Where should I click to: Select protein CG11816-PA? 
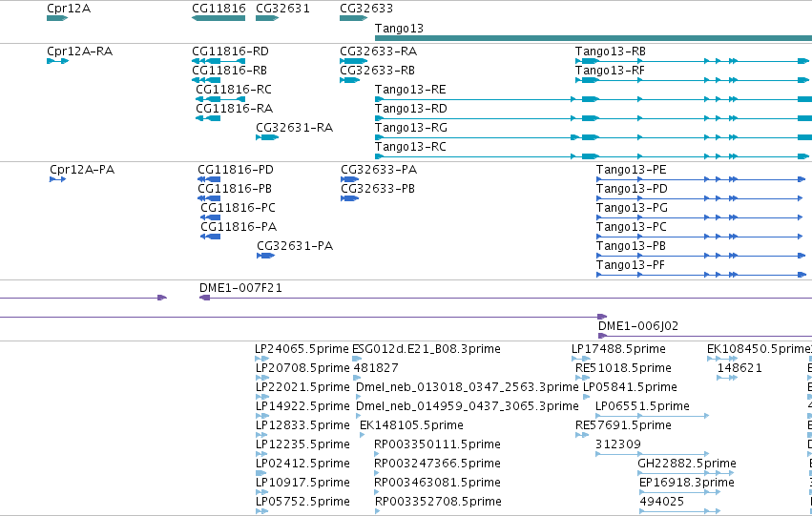point(239,227)
